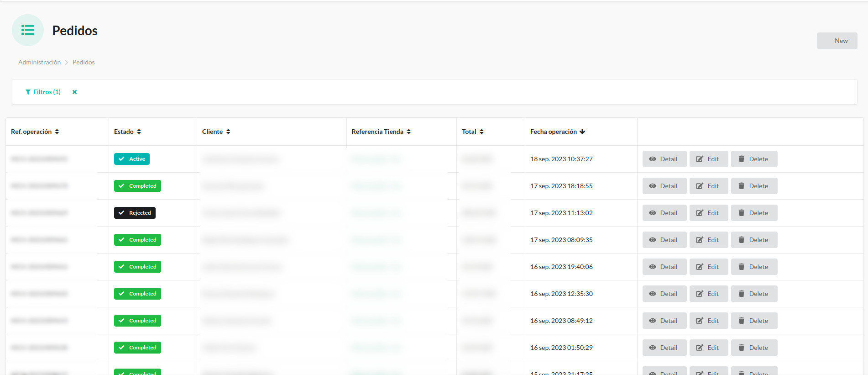
Task: Click the Pedidos list icon
Action: [x=28, y=30]
